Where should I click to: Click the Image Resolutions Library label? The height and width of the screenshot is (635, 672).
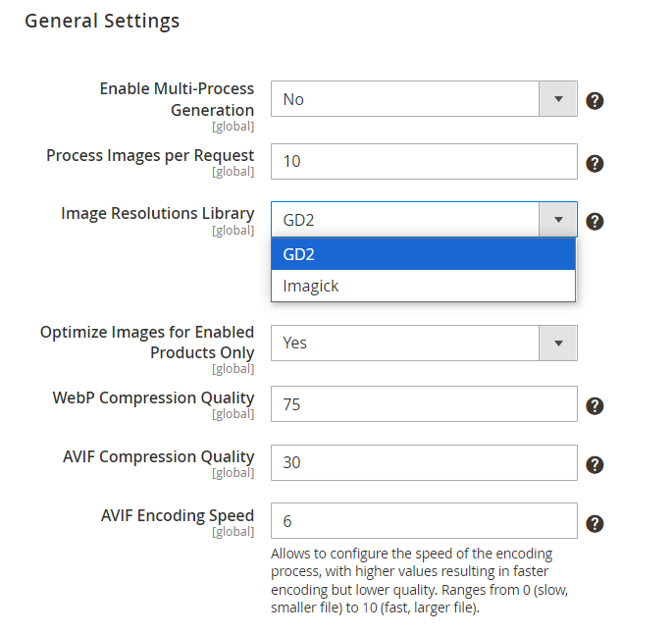click(158, 214)
